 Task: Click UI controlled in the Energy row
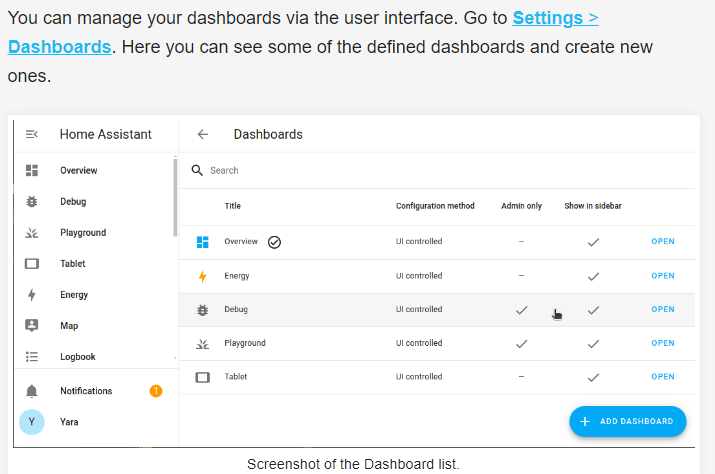(x=419, y=276)
